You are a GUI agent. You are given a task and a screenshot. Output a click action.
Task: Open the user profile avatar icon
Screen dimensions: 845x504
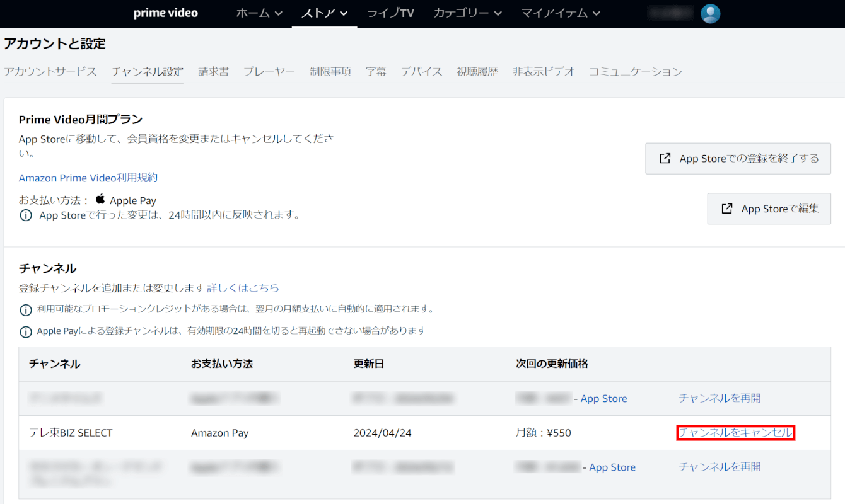point(711,13)
